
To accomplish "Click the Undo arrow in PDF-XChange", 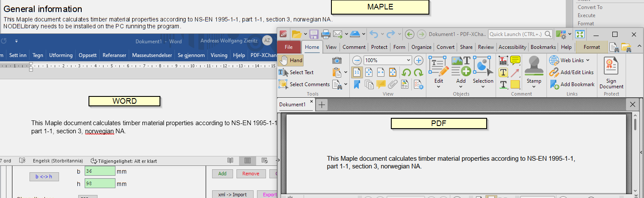I will point(374,34).
